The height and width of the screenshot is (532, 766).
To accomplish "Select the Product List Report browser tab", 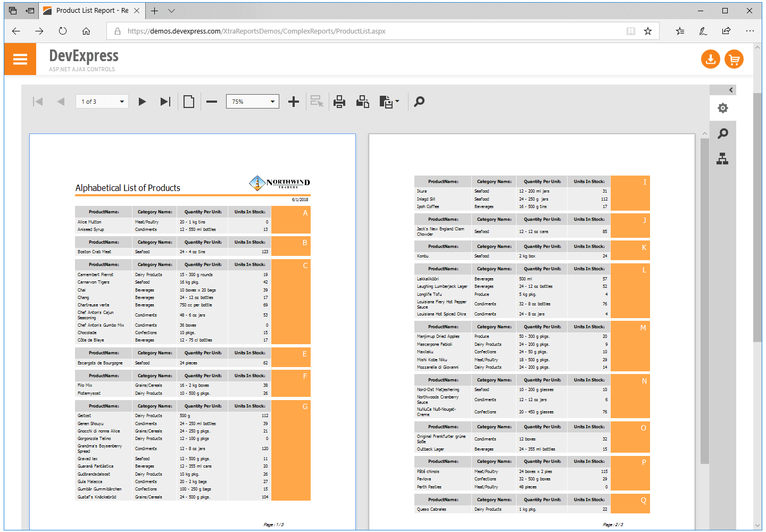I will [90, 10].
